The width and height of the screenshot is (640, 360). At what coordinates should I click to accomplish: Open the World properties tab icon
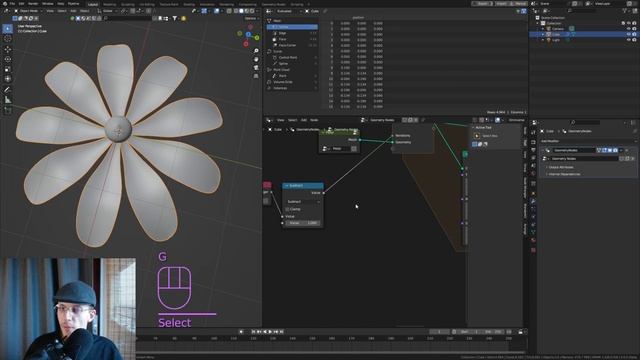click(x=533, y=173)
